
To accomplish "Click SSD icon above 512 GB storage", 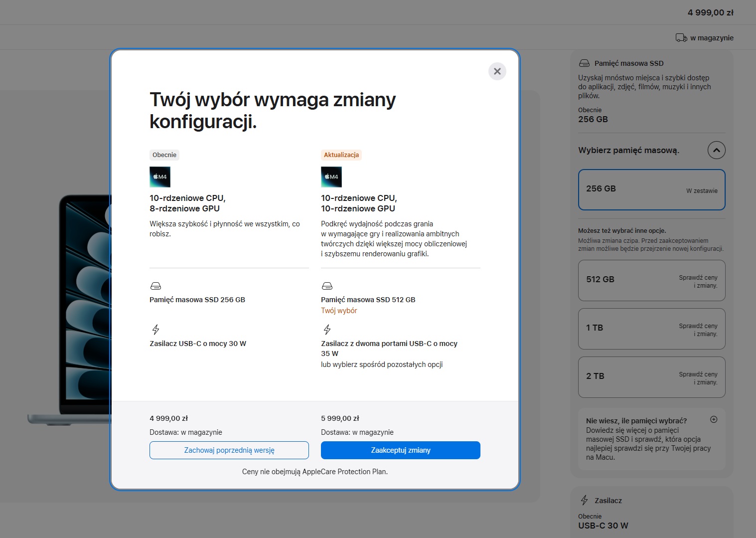I will (x=327, y=286).
